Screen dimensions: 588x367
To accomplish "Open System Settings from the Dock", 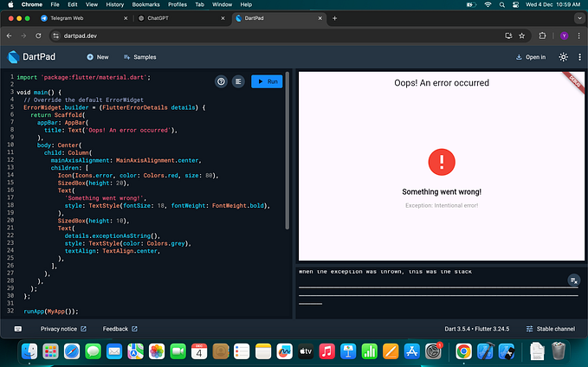I will tap(433, 351).
